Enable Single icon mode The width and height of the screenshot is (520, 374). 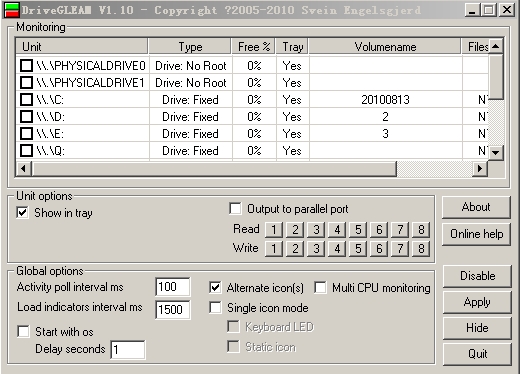click(215, 307)
